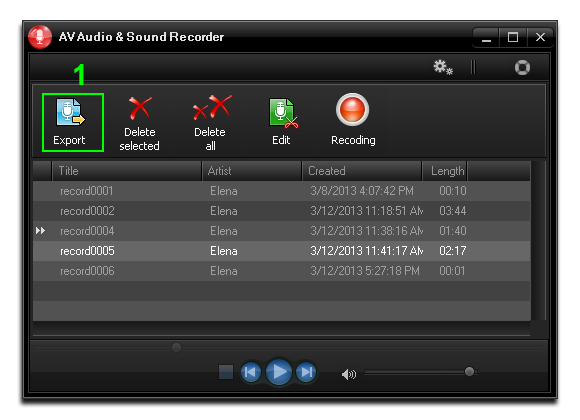Play the selected recording

tap(279, 372)
